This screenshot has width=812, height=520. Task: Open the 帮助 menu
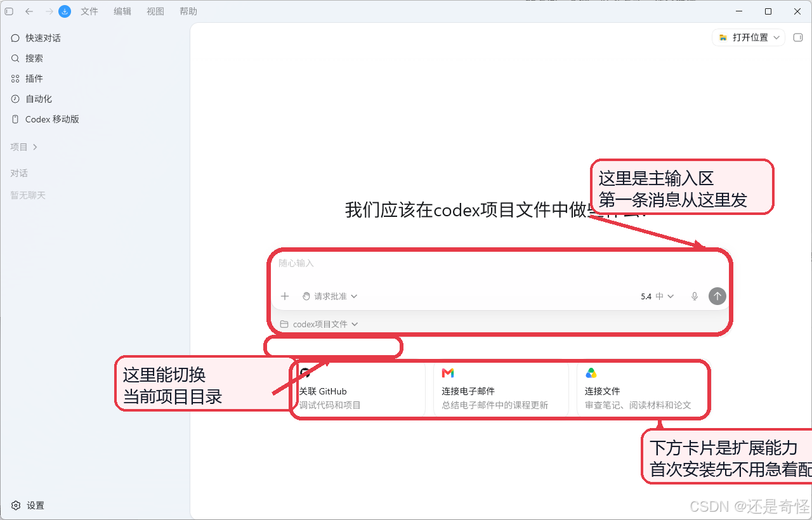click(x=188, y=11)
